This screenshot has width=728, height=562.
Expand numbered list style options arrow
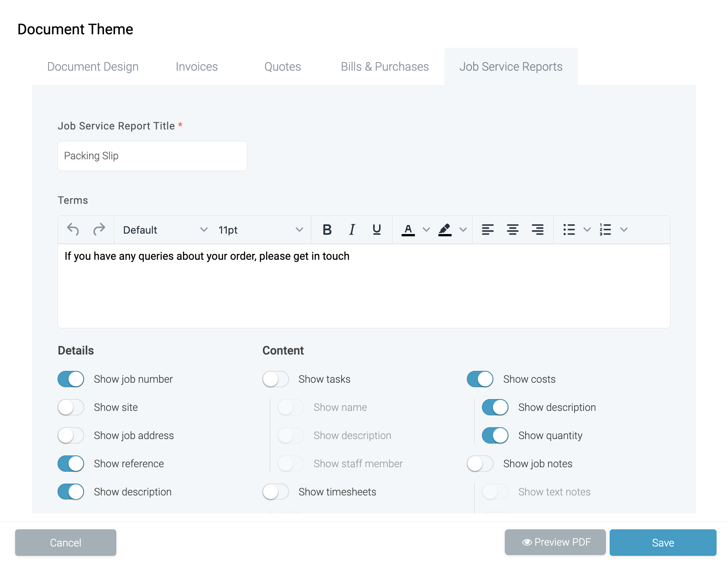coord(624,230)
